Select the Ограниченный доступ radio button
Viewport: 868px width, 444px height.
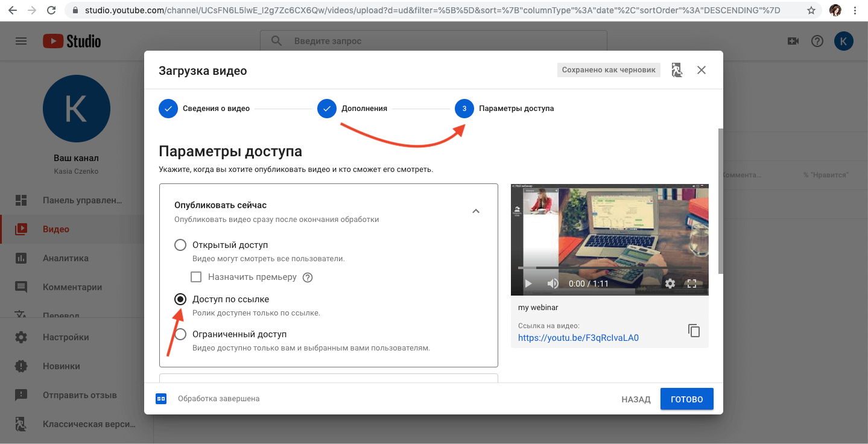(180, 334)
